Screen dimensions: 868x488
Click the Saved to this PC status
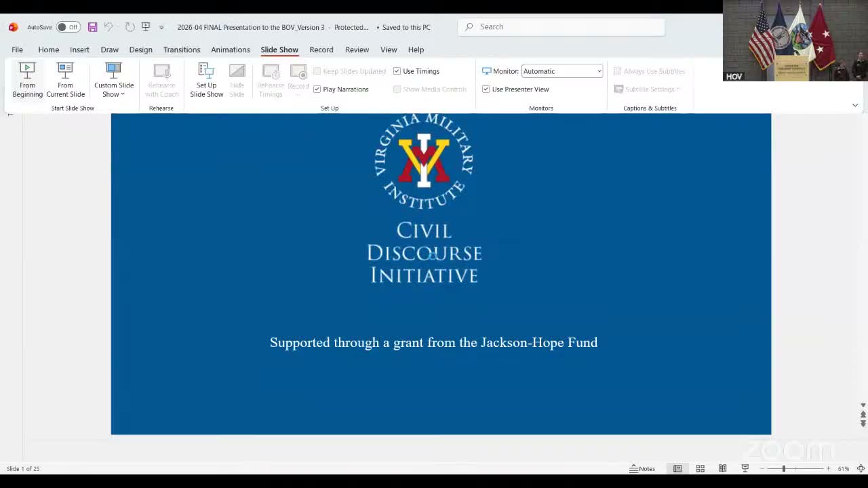click(406, 27)
